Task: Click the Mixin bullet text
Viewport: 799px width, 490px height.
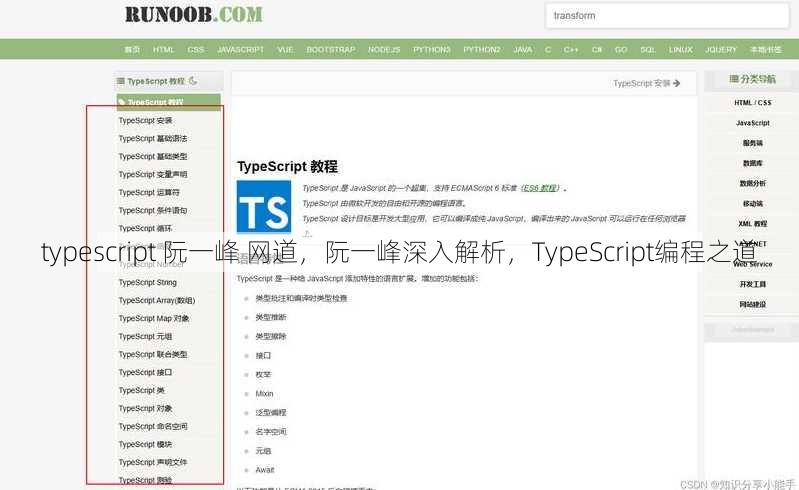Action: pyautogui.click(x=264, y=394)
